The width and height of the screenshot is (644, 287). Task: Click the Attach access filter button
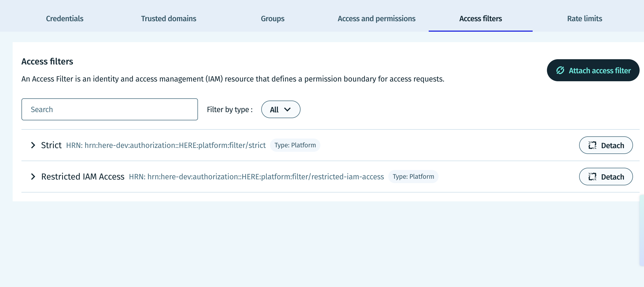(x=593, y=70)
